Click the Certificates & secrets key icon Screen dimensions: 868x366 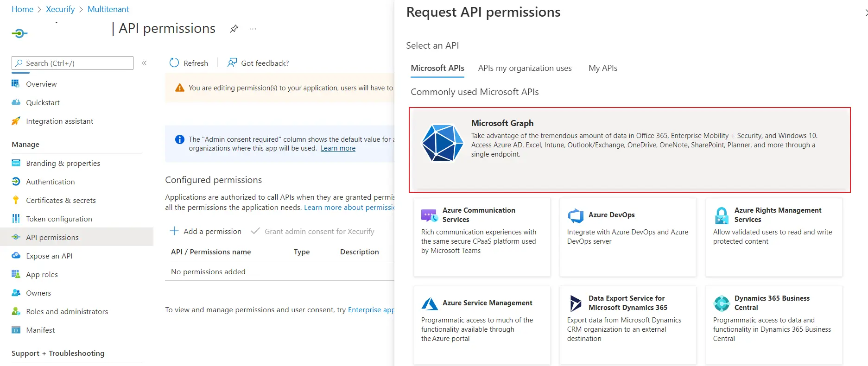(x=16, y=200)
